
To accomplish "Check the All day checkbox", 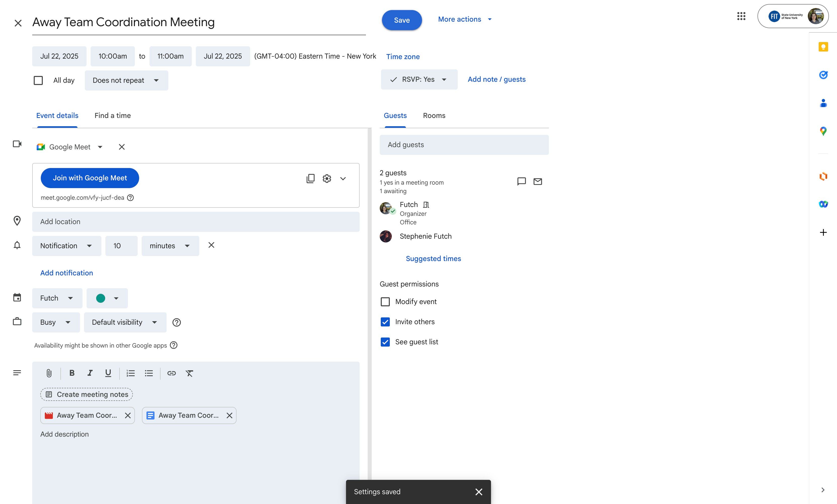I will pyautogui.click(x=39, y=80).
